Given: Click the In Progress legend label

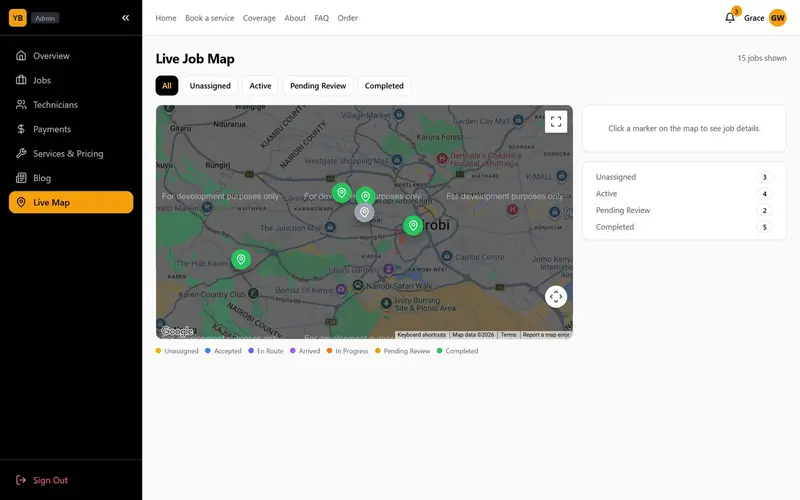Looking at the screenshot, I should click(352, 351).
